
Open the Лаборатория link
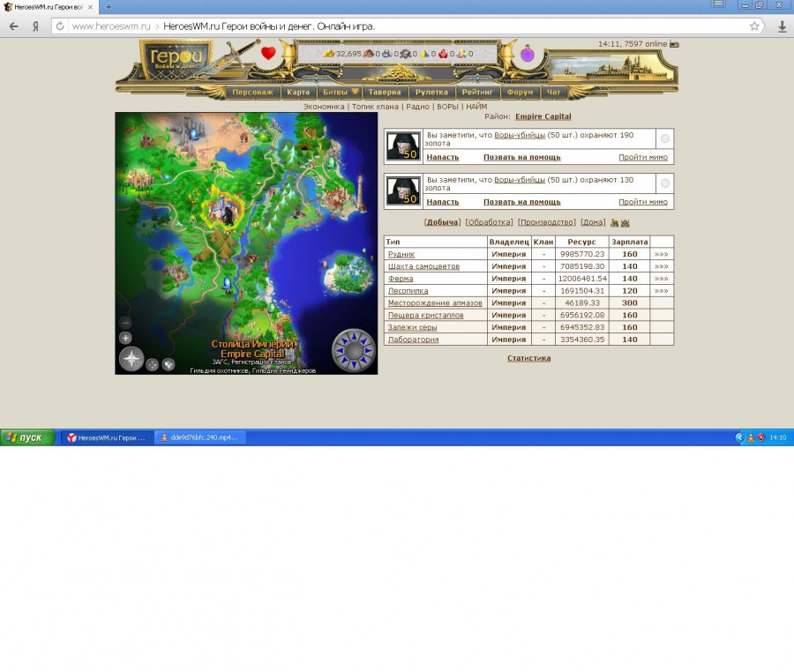[413, 340]
